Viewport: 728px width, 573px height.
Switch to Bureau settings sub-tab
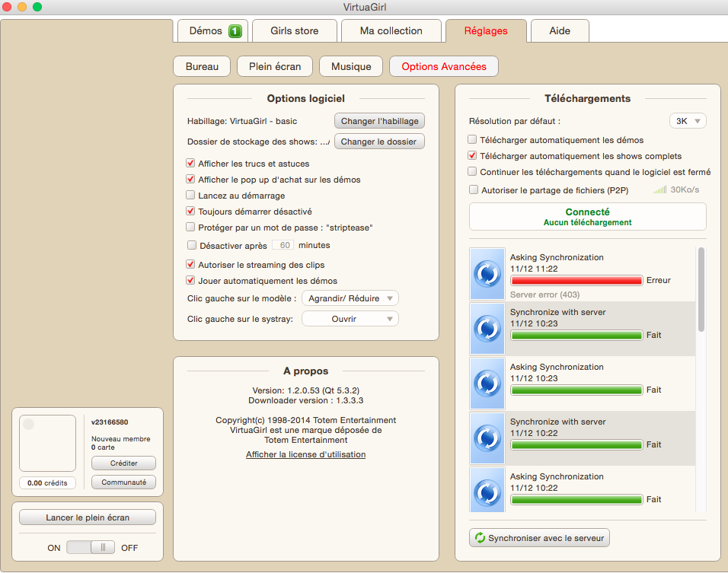(x=202, y=66)
